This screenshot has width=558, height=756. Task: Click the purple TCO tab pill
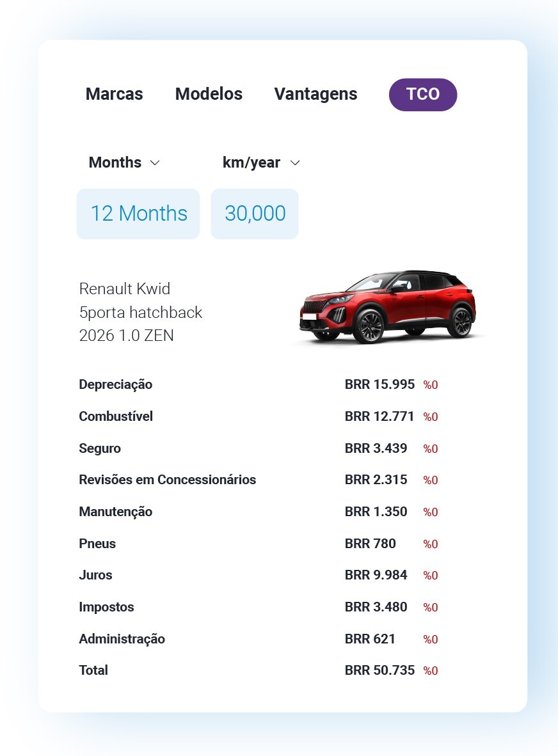pyautogui.click(x=423, y=95)
